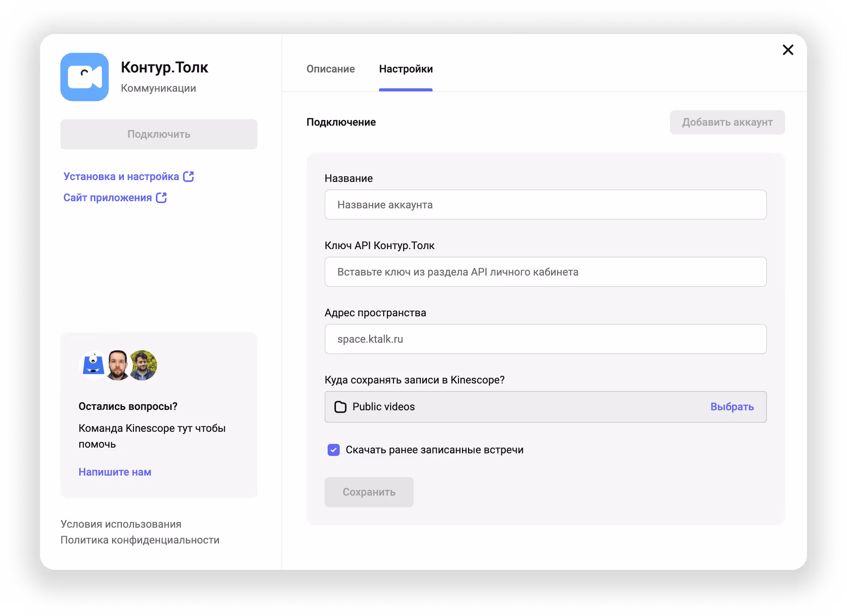Viewport: 847px width, 616px height.
Task: Switch to the Описание tab
Action: 330,69
